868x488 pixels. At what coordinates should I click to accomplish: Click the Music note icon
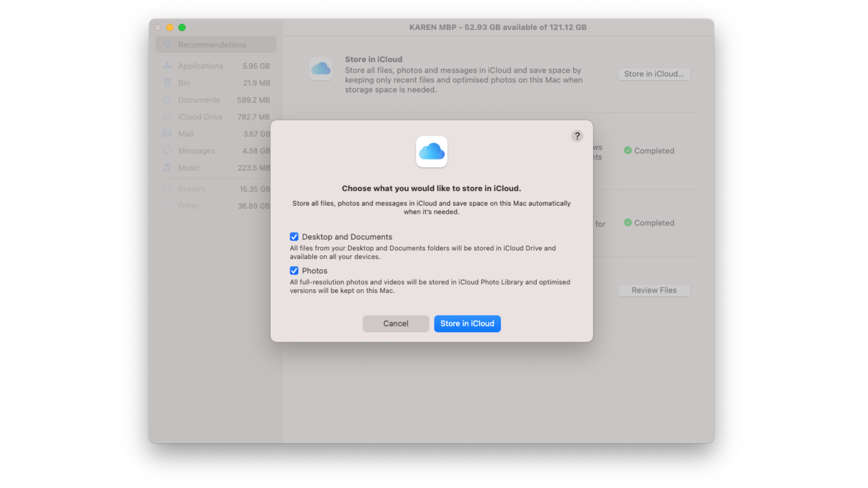coord(167,168)
